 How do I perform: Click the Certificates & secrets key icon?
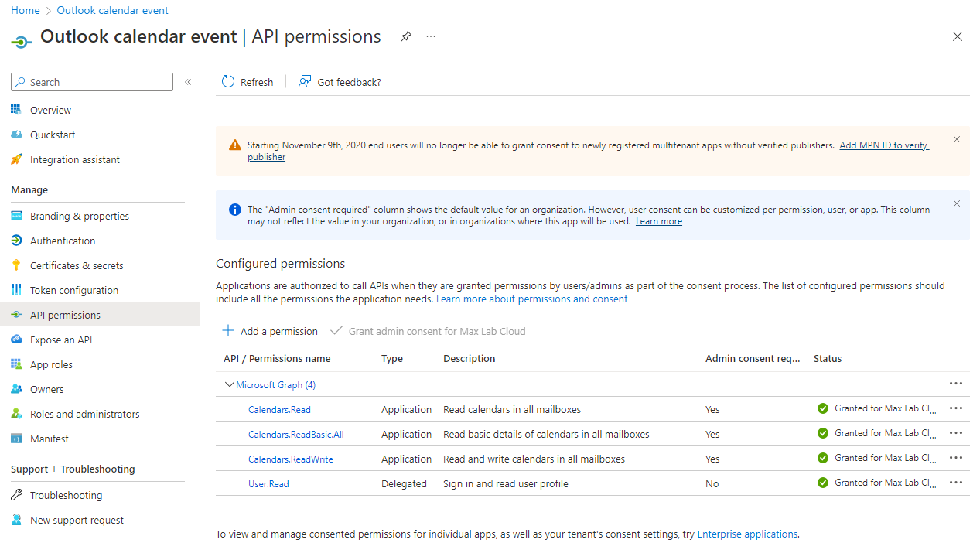(x=16, y=265)
